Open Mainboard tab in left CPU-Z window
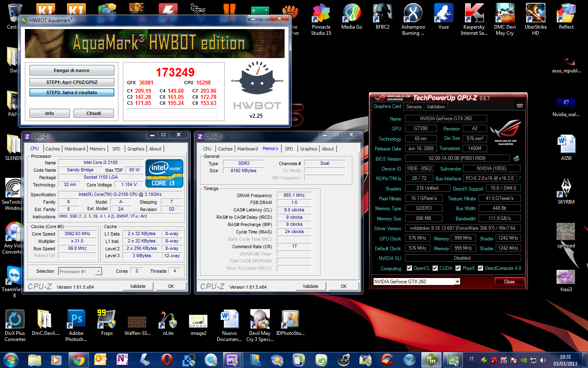This screenshot has height=368, width=588. coord(75,149)
